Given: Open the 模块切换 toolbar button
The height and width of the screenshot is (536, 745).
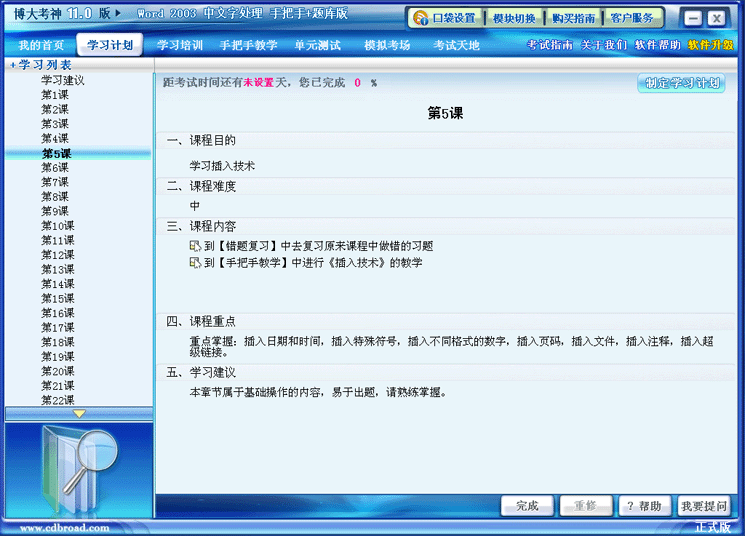Looking at the screenshot, I should (514, 18).
